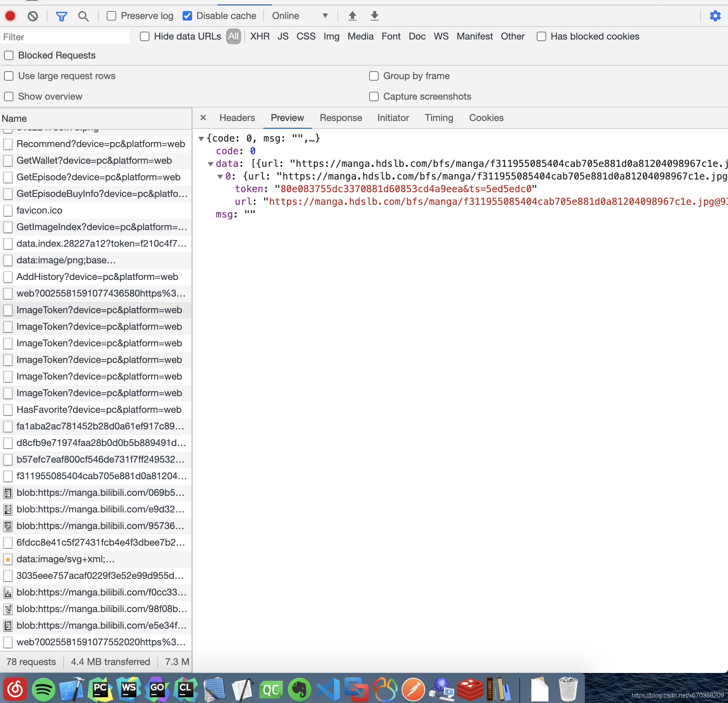728x703 pixels.
Task: Select the HasFavorite request row
Action: pos(96,410)
